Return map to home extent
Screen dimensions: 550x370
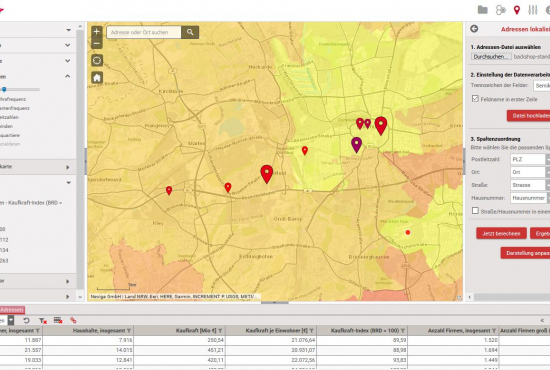(97, 78)
